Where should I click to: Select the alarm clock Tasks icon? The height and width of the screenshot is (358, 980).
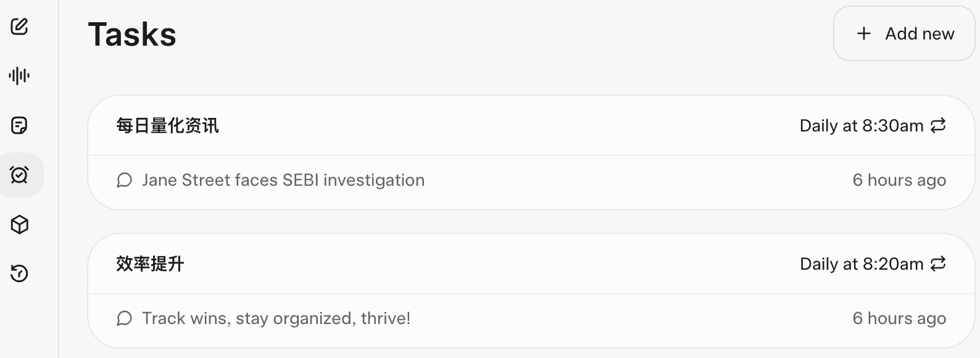pos(20,175)
